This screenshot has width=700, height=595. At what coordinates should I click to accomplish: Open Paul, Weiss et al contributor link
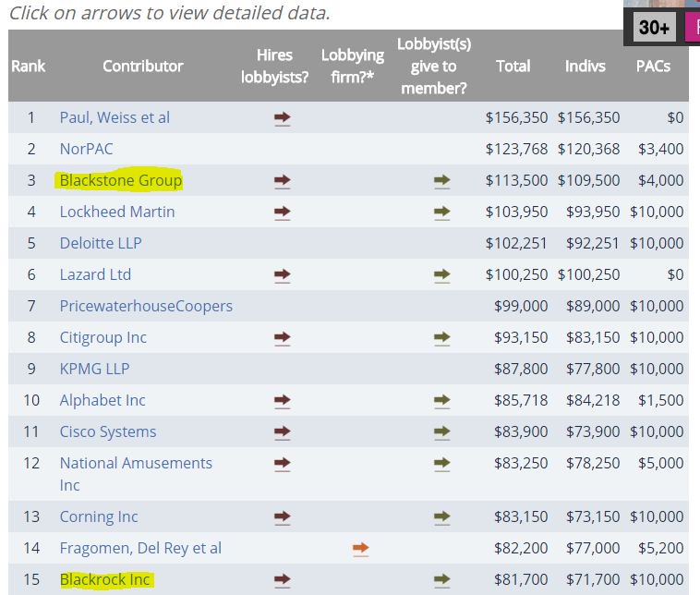pos(115,117)
